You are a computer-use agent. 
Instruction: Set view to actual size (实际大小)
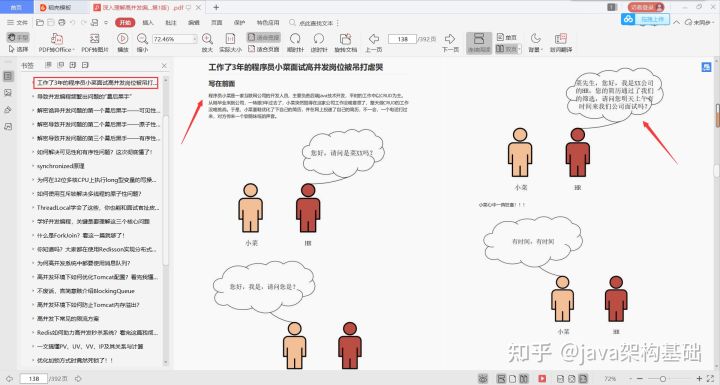tap(230, 43)
